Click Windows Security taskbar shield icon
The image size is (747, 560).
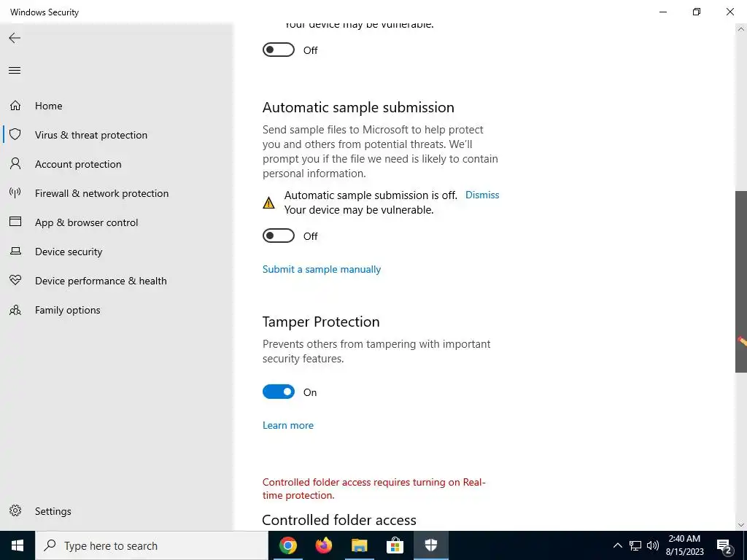pyautogui.click(x=430, y=545)
